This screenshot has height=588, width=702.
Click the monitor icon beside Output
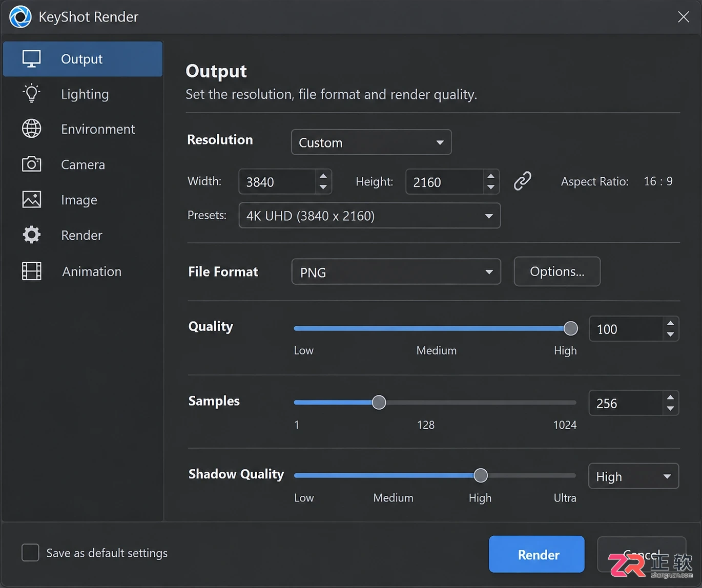31,59
